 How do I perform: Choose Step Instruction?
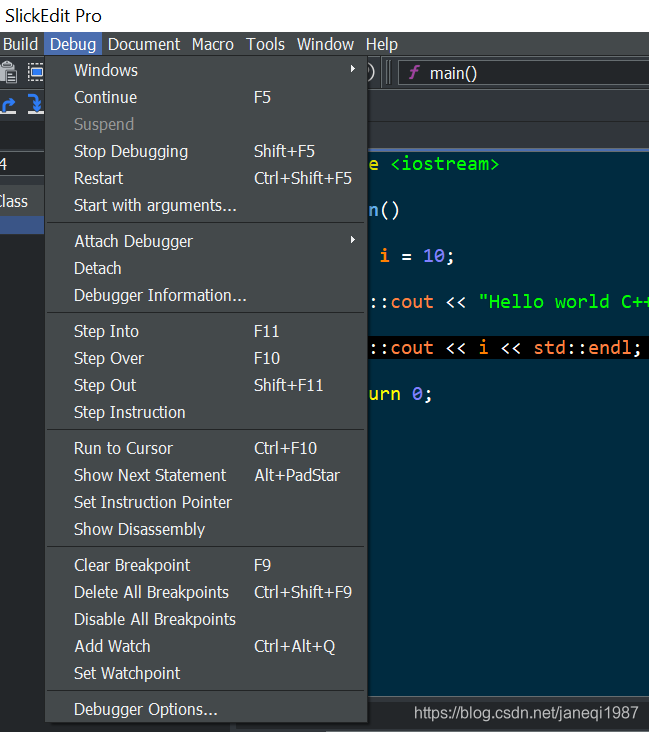(205, 413)
